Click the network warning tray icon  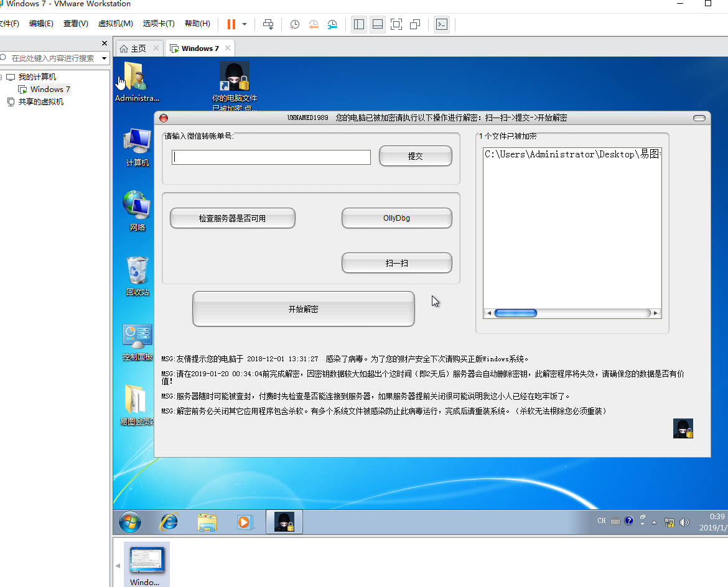point(669,522)
